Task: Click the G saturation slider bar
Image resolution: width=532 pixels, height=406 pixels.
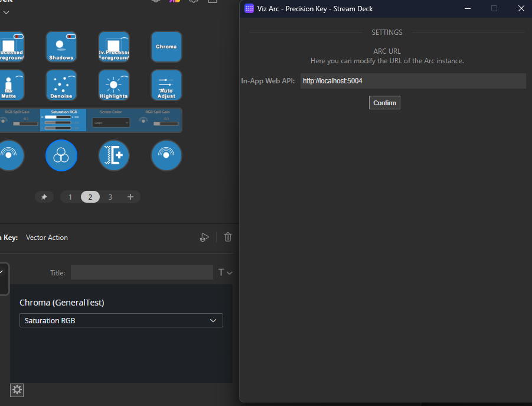Action: [x=58, y=122]
